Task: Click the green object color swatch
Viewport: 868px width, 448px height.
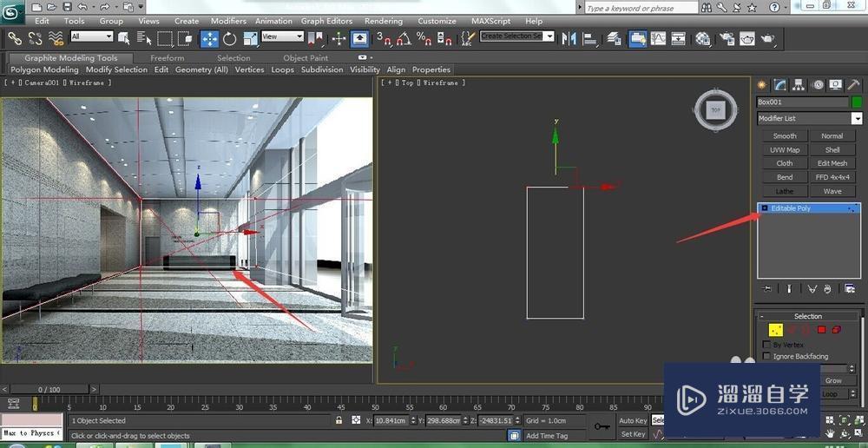Action: [x=857, y=102]
